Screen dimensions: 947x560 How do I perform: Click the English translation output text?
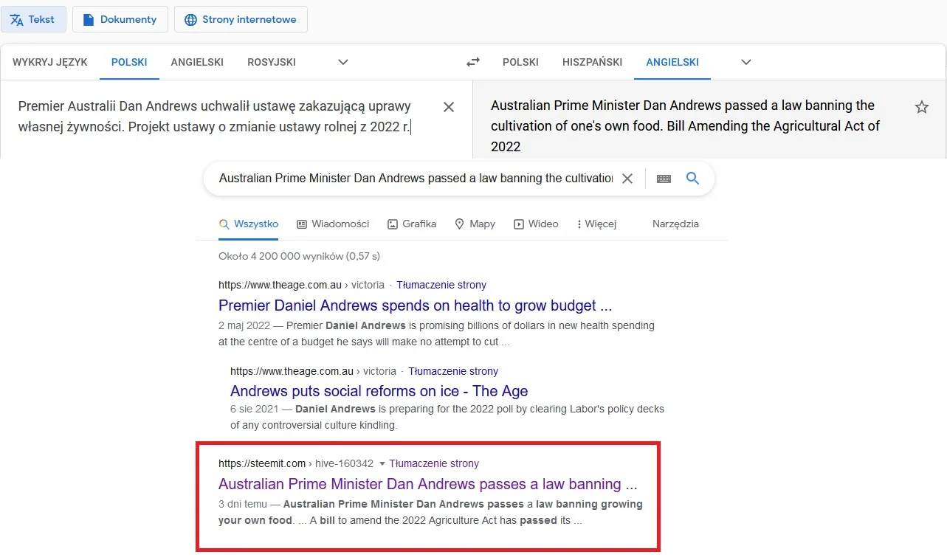685,126
